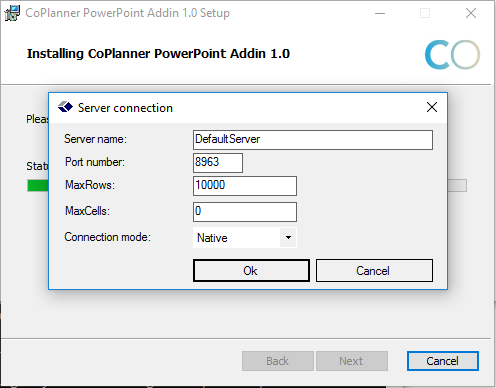Click the Server name input field
Image resolution: width=496 pixels, height=388 pixels.
313,140
